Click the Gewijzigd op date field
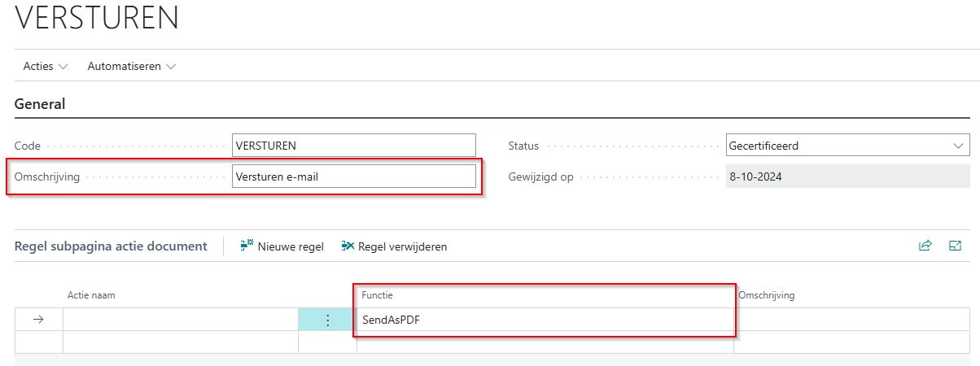This screenshot has width=980, height=366. coord(847,176)
